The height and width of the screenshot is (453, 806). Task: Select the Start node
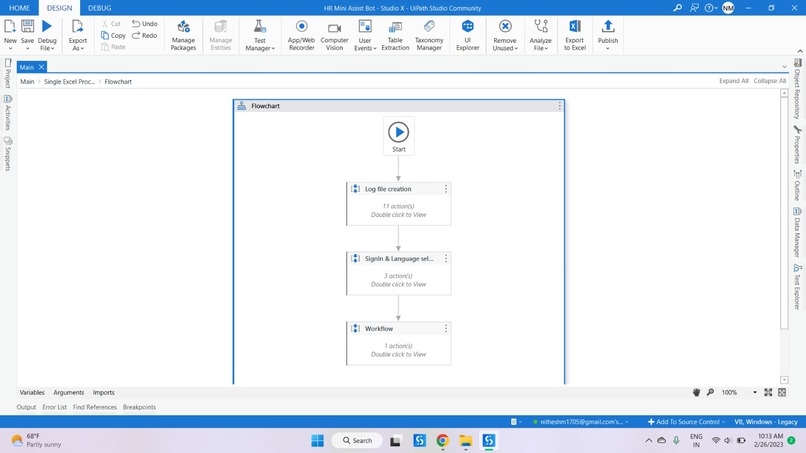coord(398,136)
